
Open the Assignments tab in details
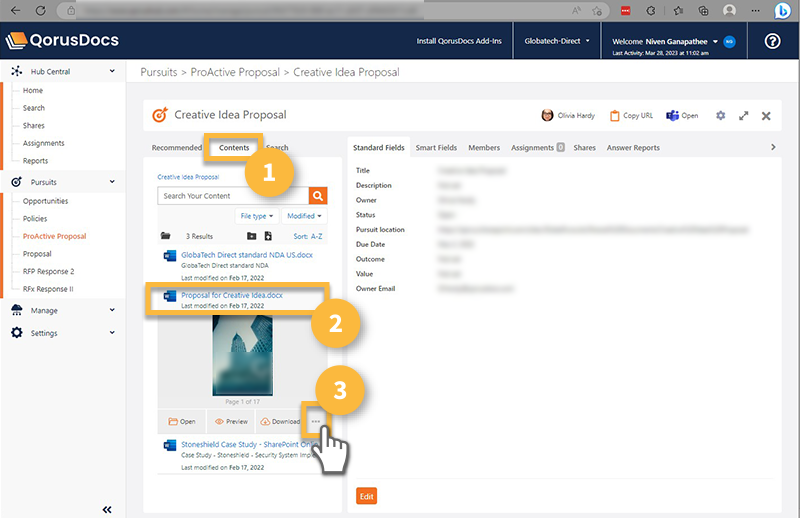[x=537, y=147]
